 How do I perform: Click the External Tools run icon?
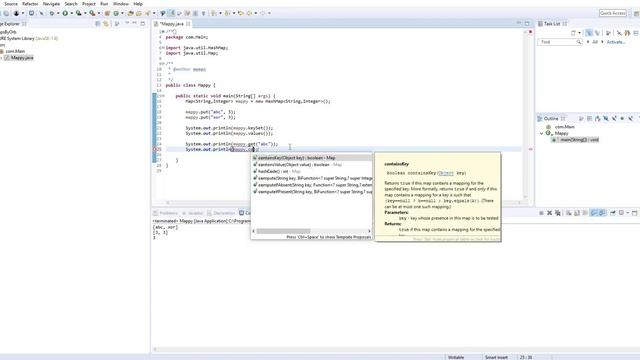92,13
